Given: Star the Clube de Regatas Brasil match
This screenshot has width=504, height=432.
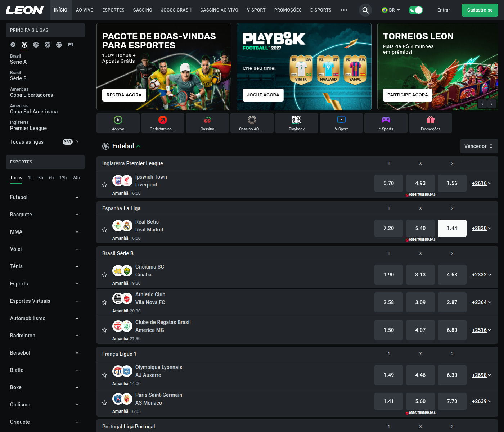Looking at the screenshot, I should click(104, 330).
